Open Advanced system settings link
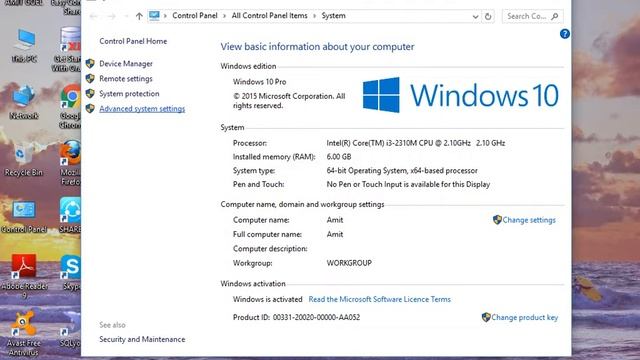Viewport: 640px width, 360px height. coord(142,109)
